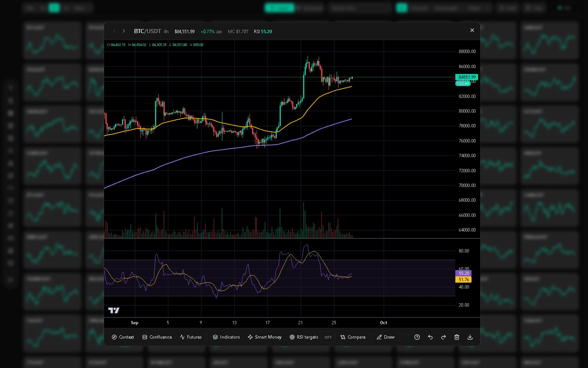Download the chart image
The image size is (588, 368).
point(470,337)
